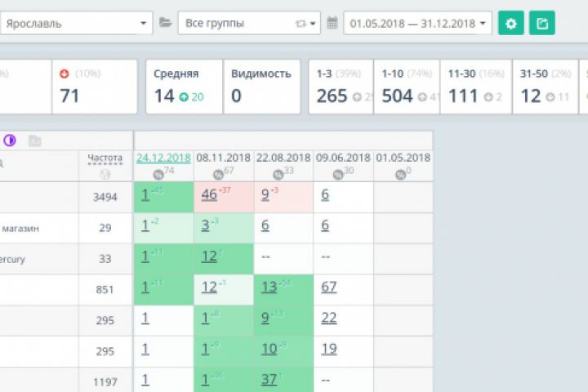Click frequency value 851

coord(105,290)
